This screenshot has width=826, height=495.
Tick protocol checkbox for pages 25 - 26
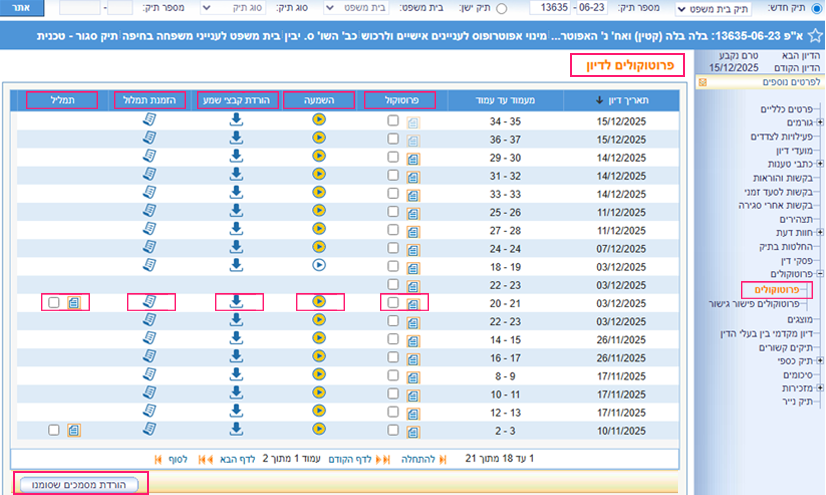pos(393,212)
